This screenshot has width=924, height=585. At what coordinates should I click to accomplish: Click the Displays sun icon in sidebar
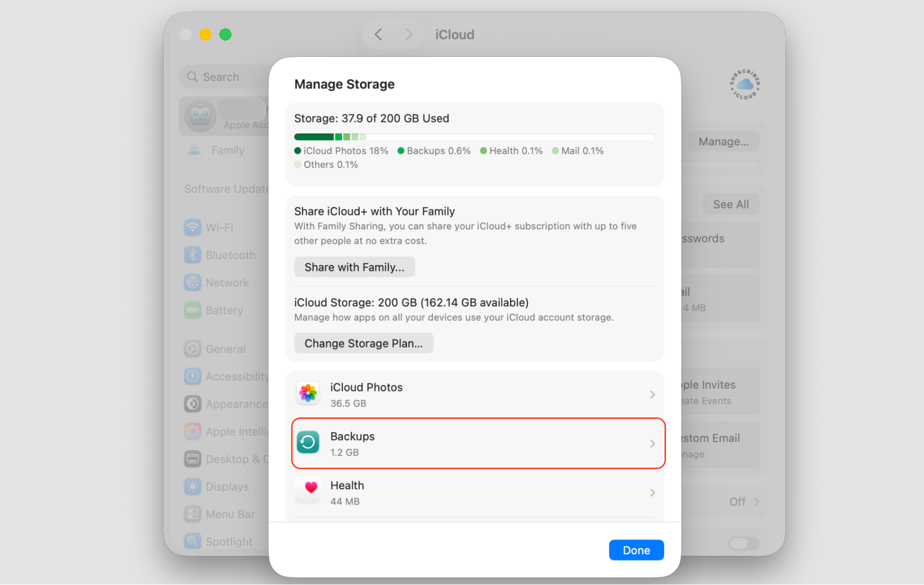(193, 486)
